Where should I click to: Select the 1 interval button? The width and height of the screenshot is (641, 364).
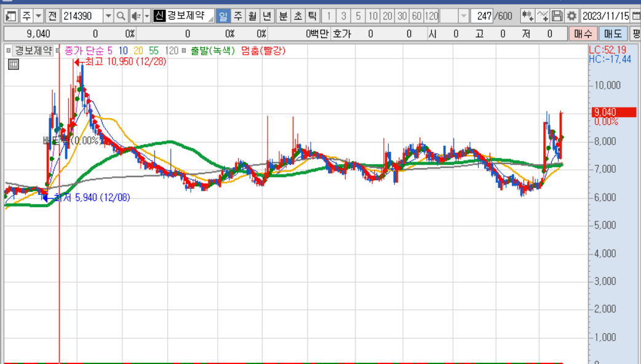(328, 17)
